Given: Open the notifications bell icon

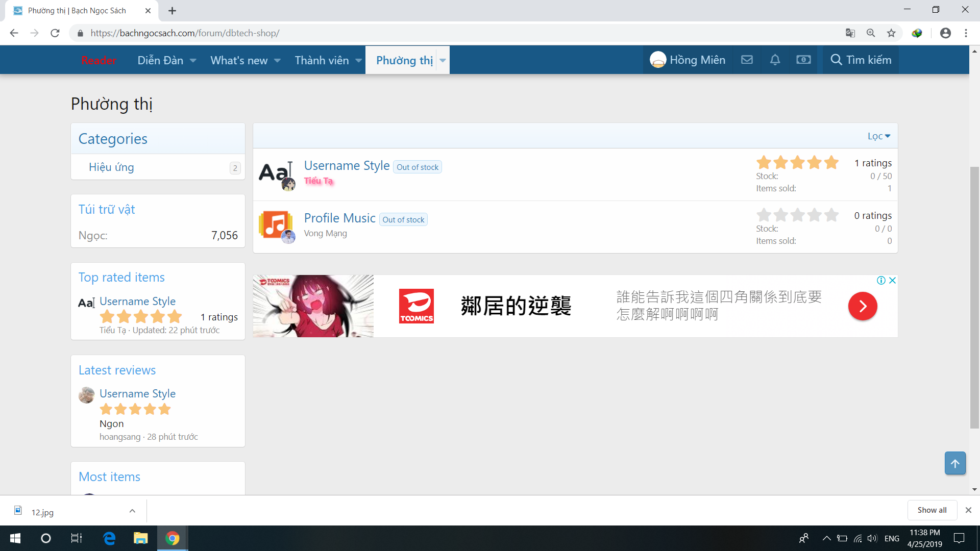Looking at the screenshot, I should point(775,60).
